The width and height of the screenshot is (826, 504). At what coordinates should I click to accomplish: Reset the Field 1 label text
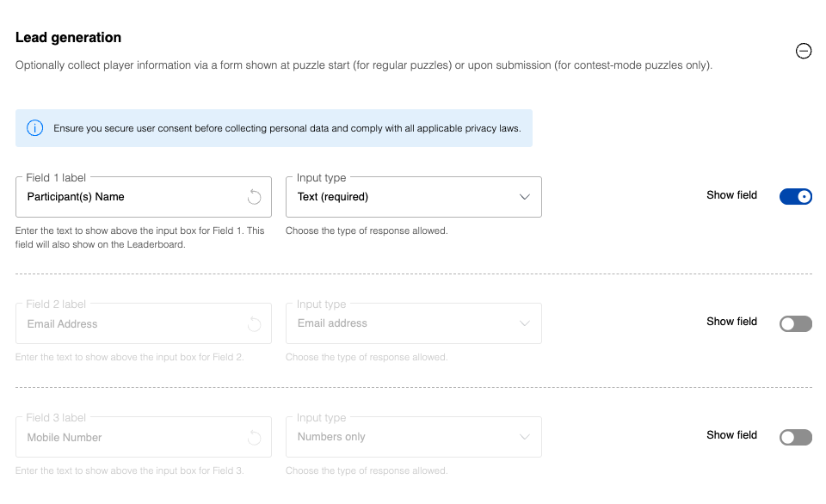254,197
